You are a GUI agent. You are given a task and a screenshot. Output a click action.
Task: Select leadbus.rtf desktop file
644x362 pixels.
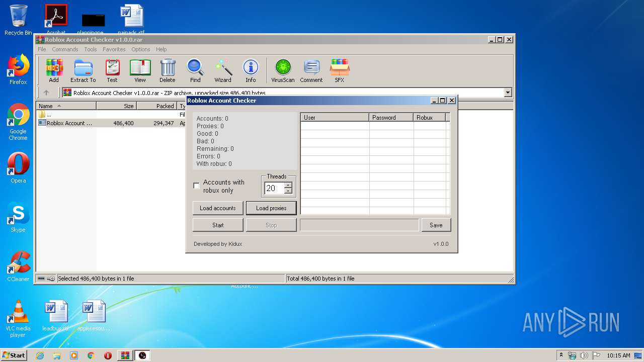click(56, 316)
